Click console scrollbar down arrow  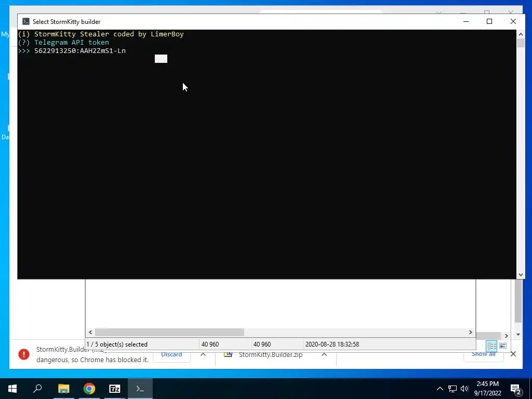click(521, 275)
